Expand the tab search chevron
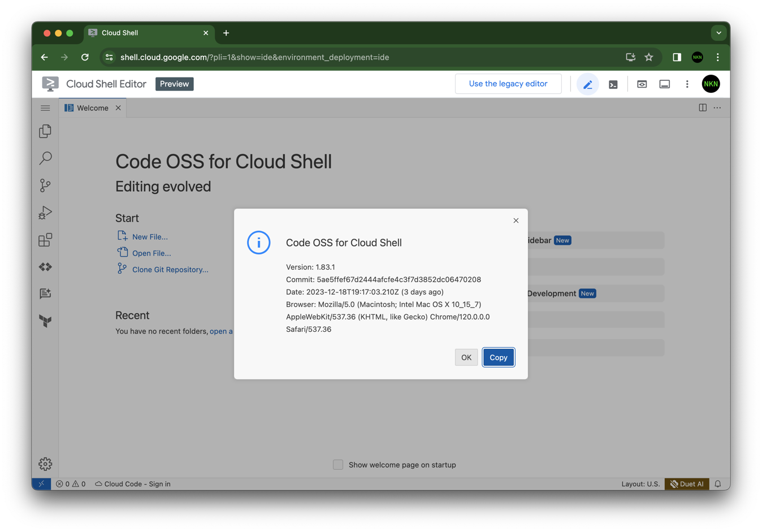Screen dimensions: 762x532 pyautogui.click(x=718, y=33)
